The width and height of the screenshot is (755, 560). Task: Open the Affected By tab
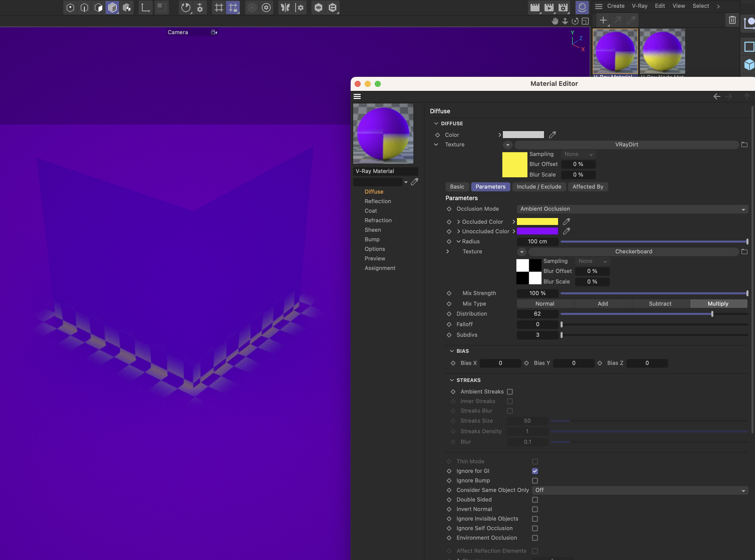pos(588,187)
